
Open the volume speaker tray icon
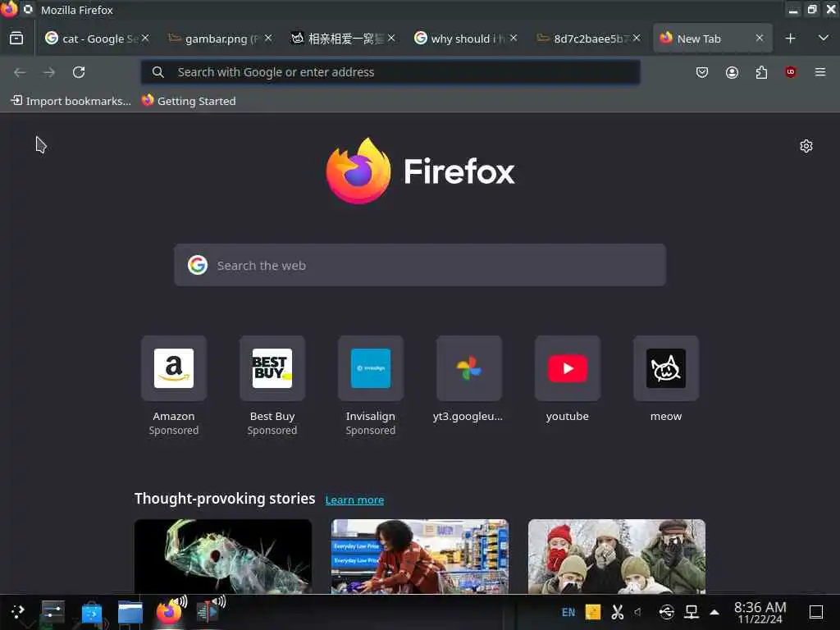tap(638, 612)
